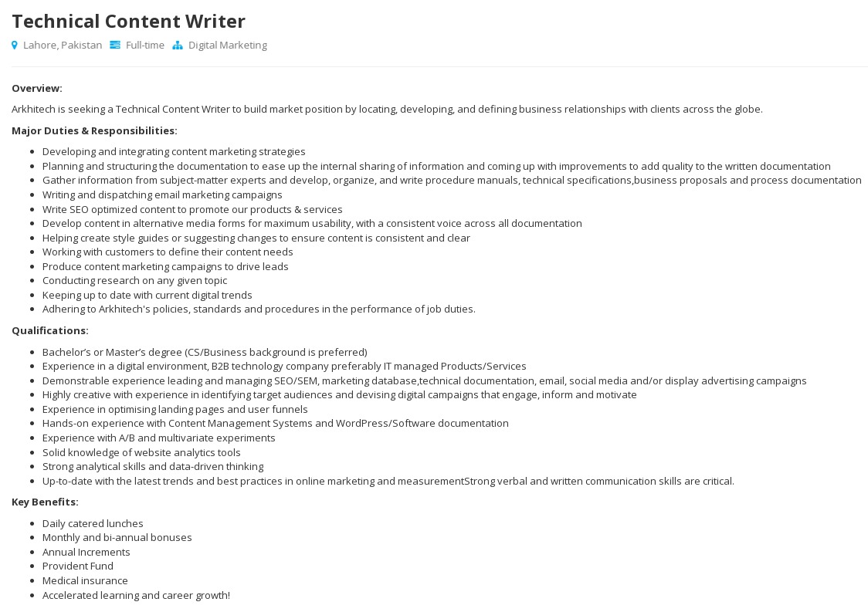This screenshot has width=868, height=612.
Task: Click the Bachelor's or Master's degree requirement
Action: coord(205,352)
